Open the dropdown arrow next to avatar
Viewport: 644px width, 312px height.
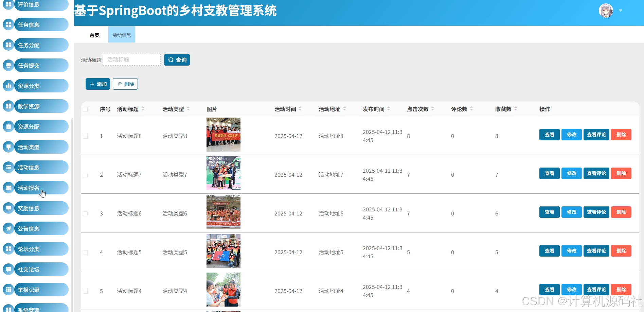point(621,11)
